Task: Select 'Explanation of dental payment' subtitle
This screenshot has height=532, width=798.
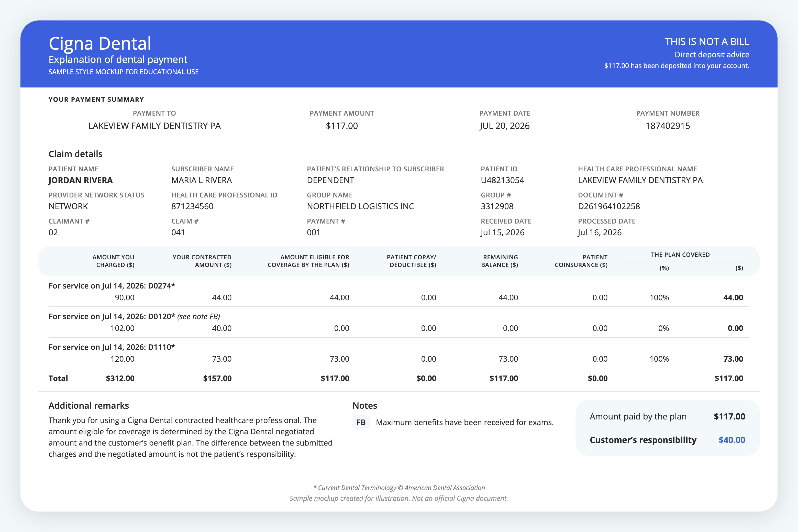Action: pyautogui.click(x=118, y=59)
